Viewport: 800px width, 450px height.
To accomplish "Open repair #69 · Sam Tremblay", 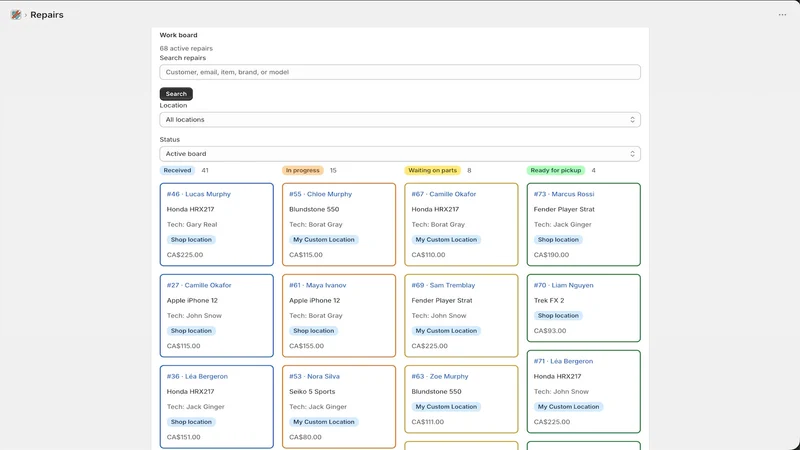I will pyautogui.click(x=443, y=285).
